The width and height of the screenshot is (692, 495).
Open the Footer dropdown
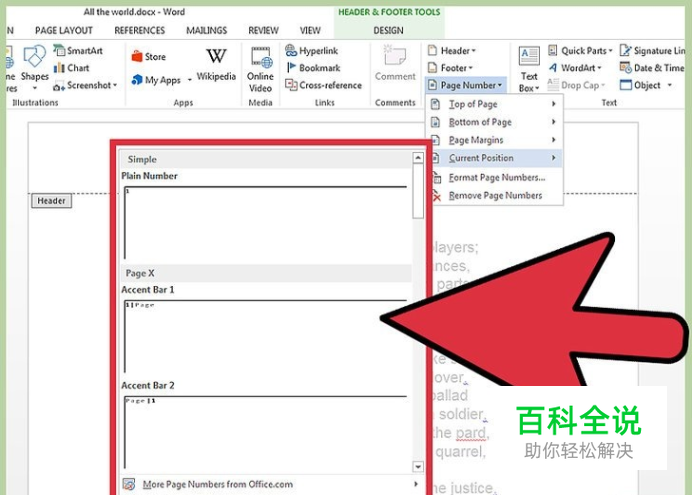[x=450, y=68]
